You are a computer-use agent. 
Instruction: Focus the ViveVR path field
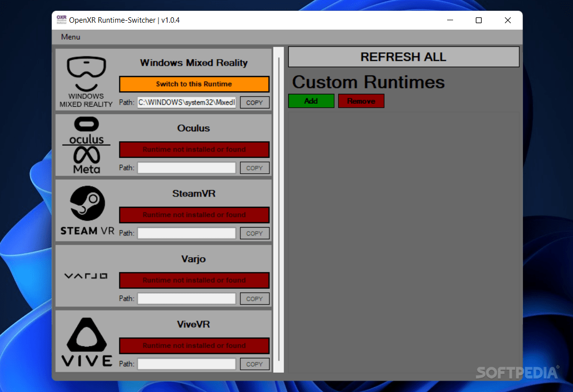coord(187,364)
